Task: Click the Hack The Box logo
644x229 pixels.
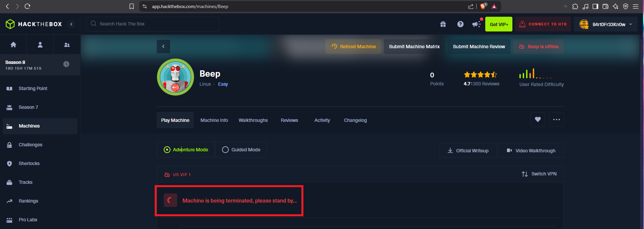Action: pyautogui.click(x=34, y=24)
